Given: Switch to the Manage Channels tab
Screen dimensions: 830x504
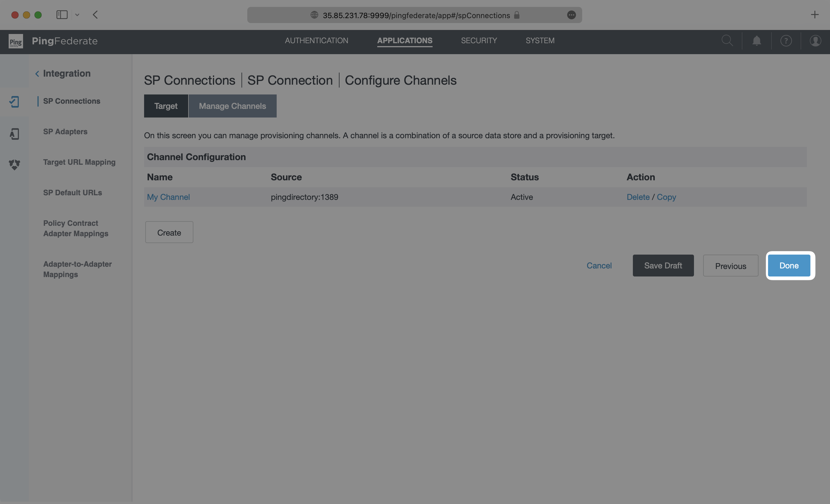Looking at the screenshot, I should click(232, 106).
